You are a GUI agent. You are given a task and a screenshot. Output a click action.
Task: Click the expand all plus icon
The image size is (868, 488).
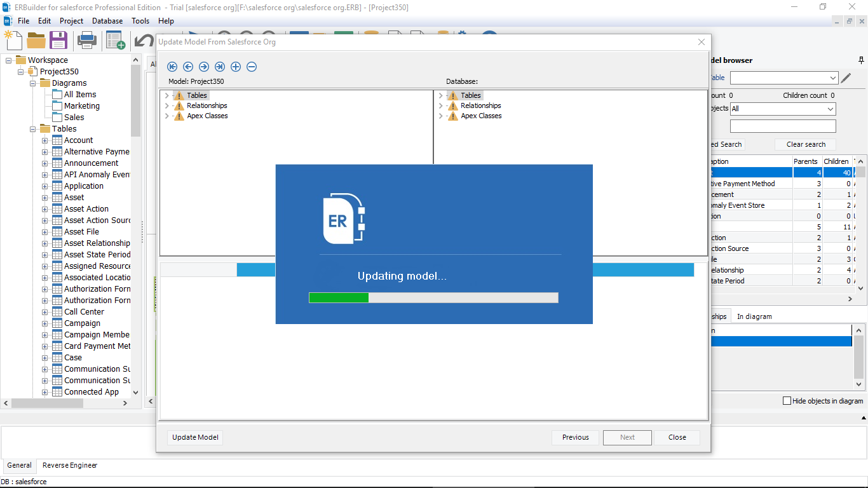[236, 67]
